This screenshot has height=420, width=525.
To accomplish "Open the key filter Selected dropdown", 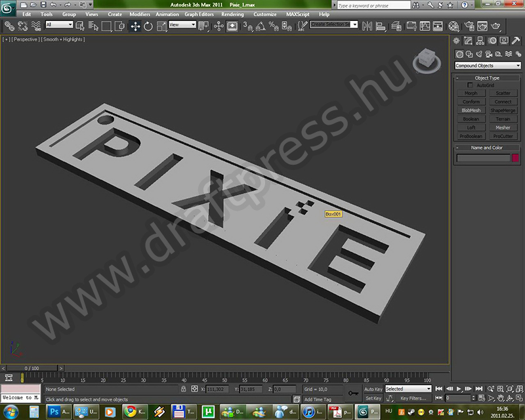I will [x=408, y=389].
